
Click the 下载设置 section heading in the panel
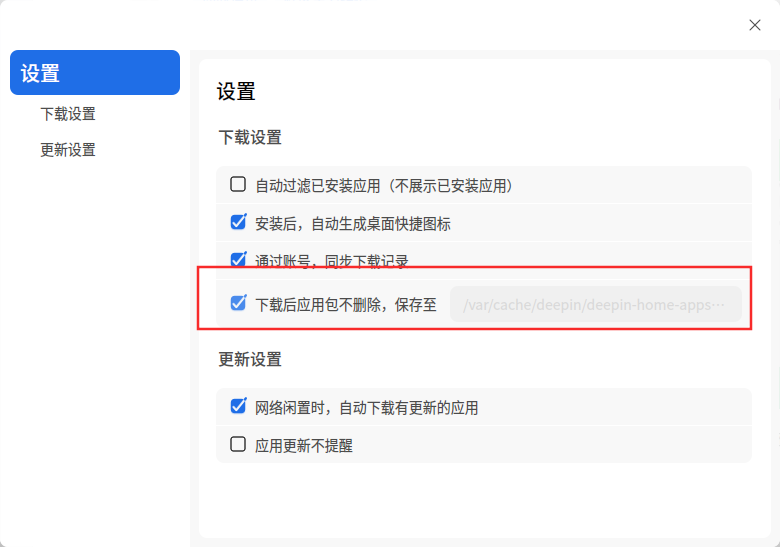point(250,137)
